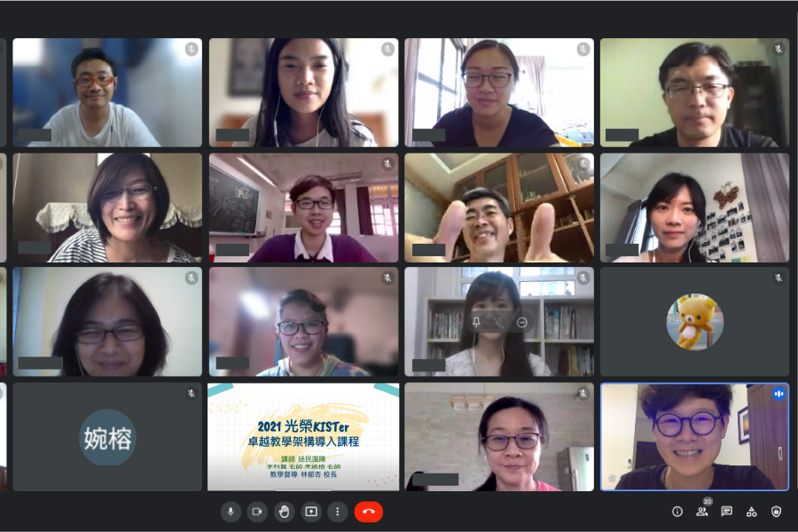Screen dimensions: 798x532
Task: Open the meeting details info icon
Action: 677,512
